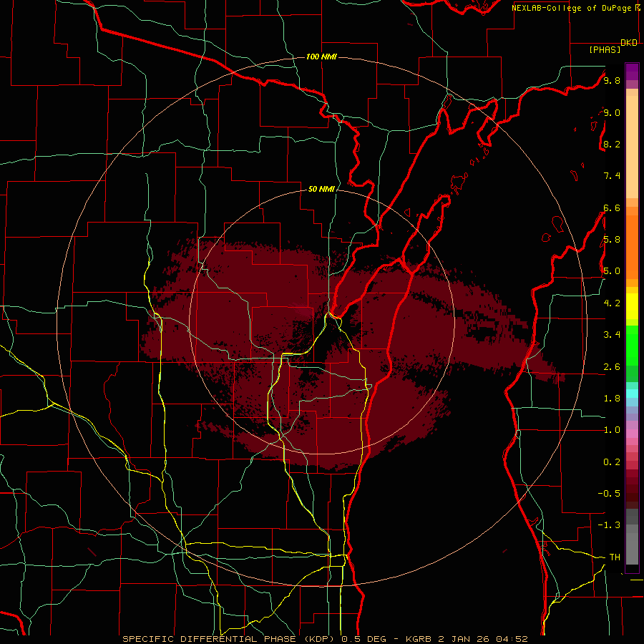This screenshot has height=644, width=644.
Task: Pick the cyan band of the color scale
Action: pyautogui.click(x=632, y=394)
